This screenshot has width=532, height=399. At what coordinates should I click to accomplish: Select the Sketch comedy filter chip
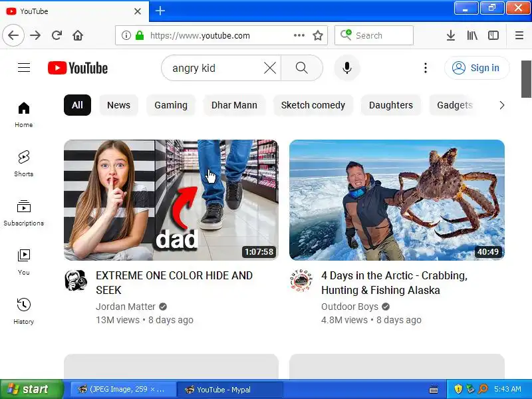(313, 105)
